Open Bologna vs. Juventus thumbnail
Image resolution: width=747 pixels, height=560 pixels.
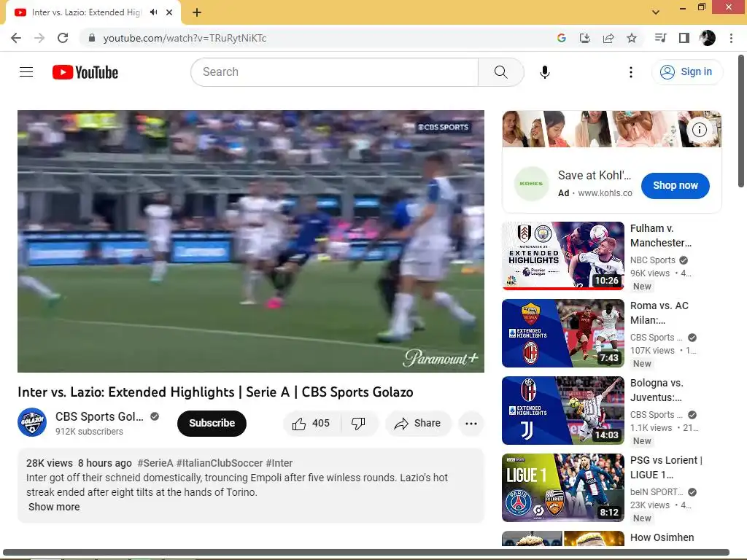point(562,410)
